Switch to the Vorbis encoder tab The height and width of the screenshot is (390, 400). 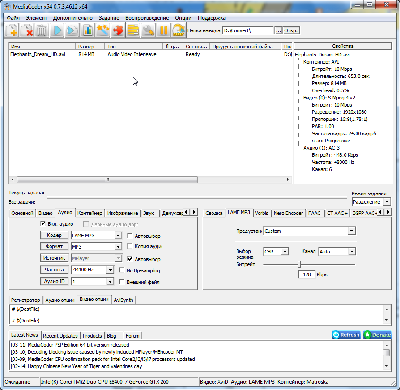click(x=262, y=213)
